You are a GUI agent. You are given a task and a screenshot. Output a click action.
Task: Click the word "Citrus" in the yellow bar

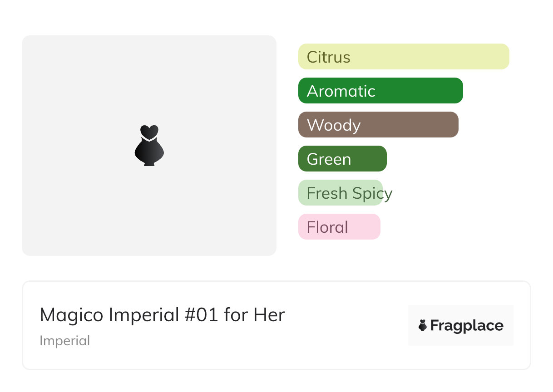coord(328,57)
